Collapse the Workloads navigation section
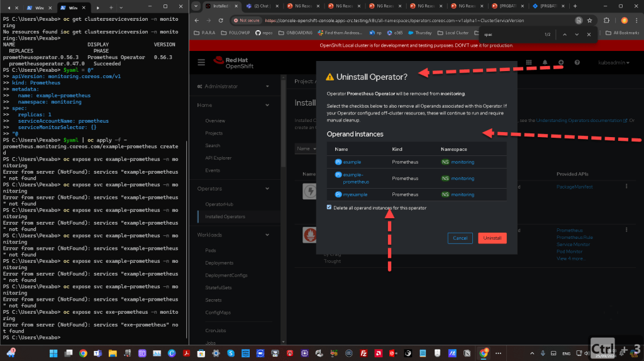Viewport: 644px width, 361px height. point(233,235)
